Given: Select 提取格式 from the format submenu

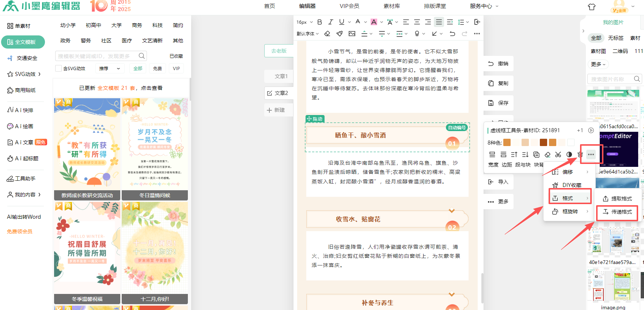Looking at the screenshot, I should [x=617, y=199].
